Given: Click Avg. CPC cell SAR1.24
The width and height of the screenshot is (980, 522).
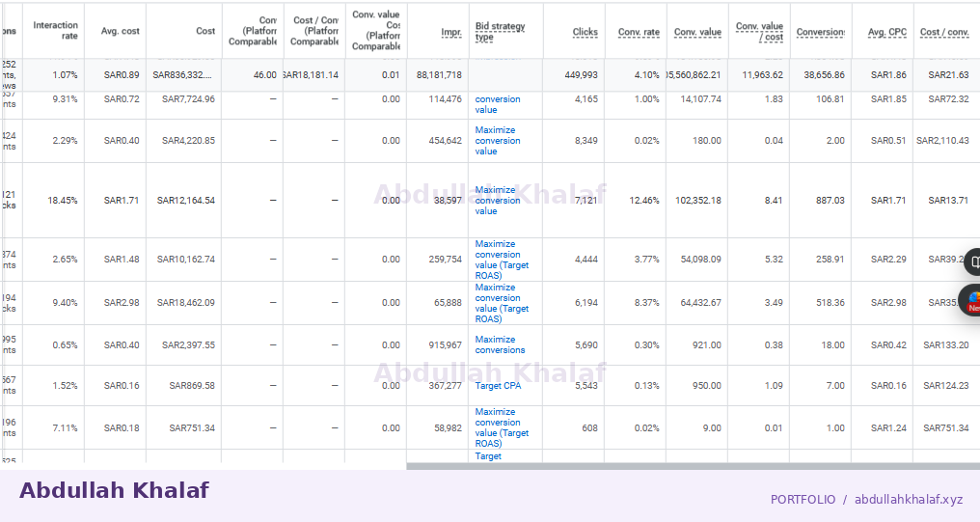Looking at the screenshot, I should [888, 428].
